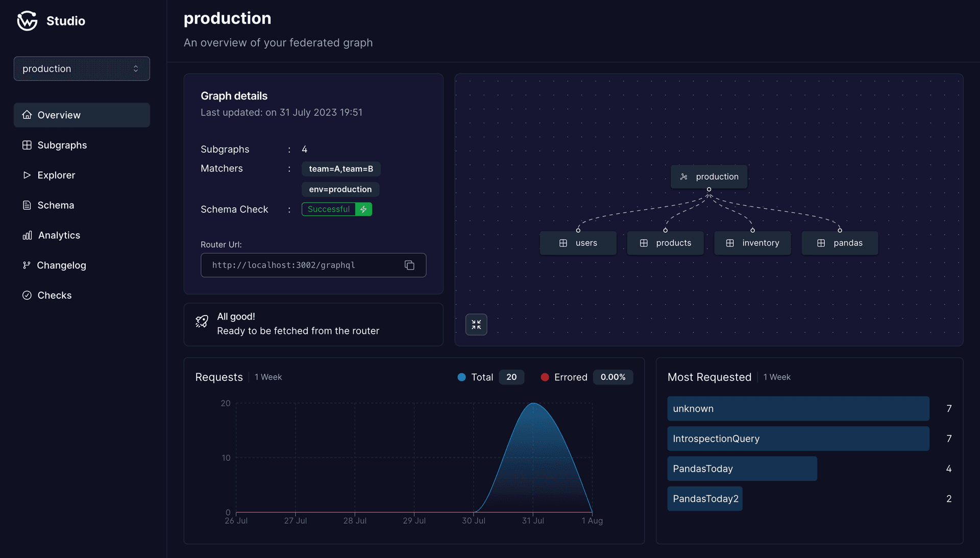
Task: Open Analytics via the bar chart icon
Action: point(27,235)
